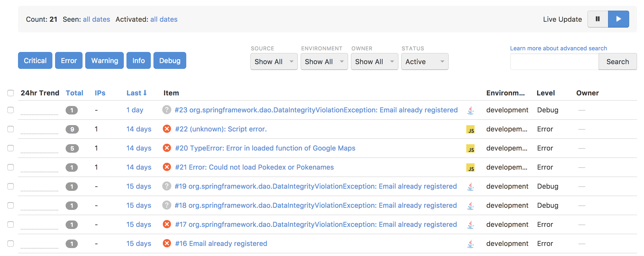Click the JS icon on item #20 row
Viewport: 644px width, 256px height.
click(x=470, y=148)
